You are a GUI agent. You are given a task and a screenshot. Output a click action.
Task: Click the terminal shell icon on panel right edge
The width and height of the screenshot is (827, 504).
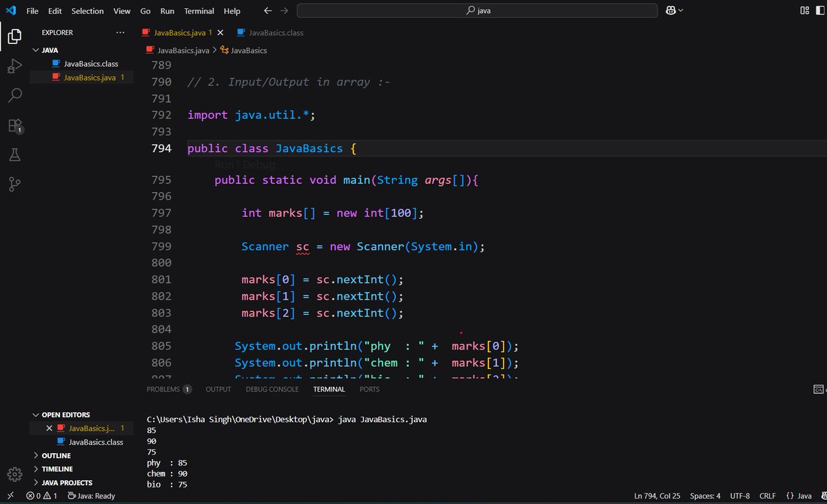coord(818,389)
